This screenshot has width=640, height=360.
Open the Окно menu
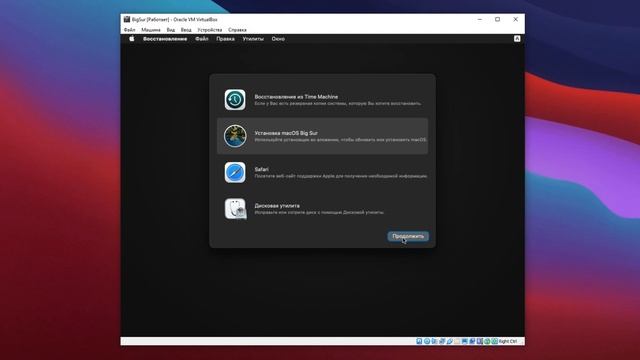[278, 39]
